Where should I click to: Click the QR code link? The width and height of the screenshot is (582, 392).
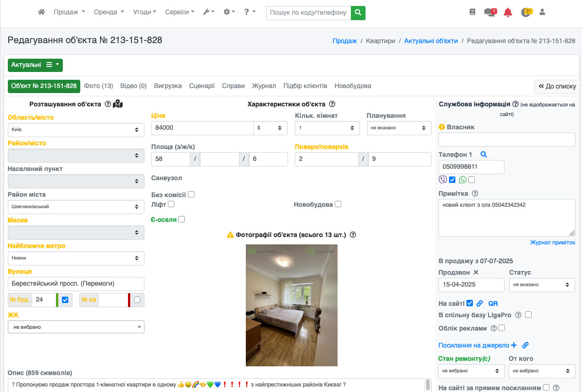pos(493,304)
